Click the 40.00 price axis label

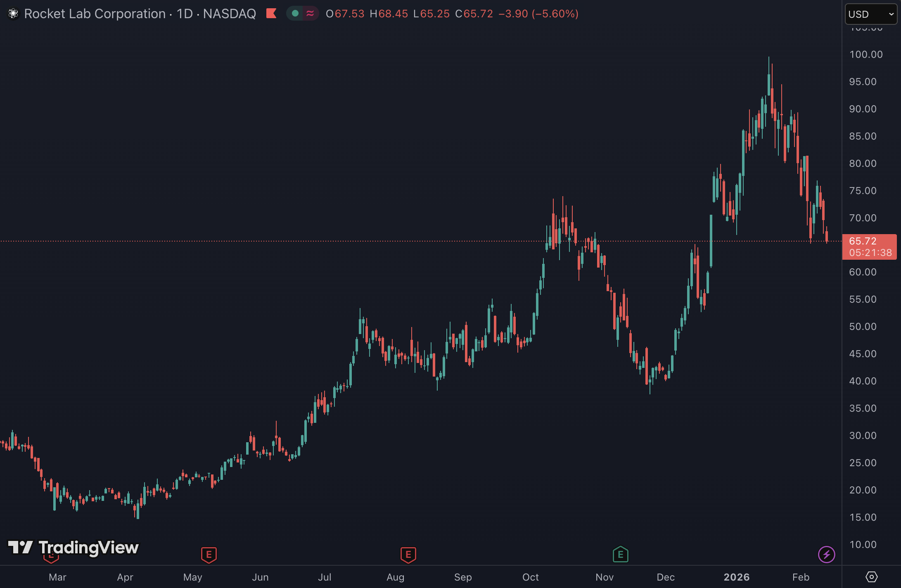tap(863, 381)
